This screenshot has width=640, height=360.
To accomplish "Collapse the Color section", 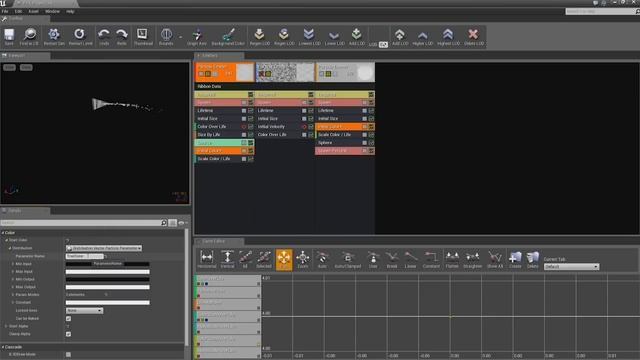I will point(3,233).
